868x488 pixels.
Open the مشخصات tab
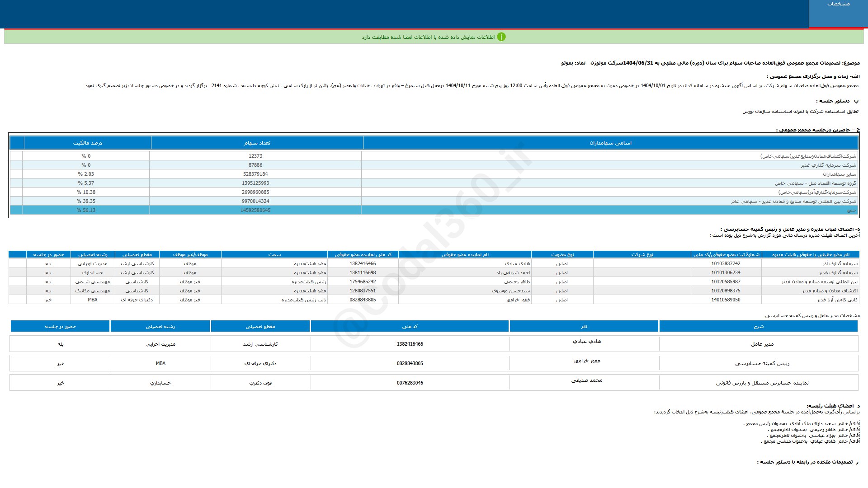[838, 4]
